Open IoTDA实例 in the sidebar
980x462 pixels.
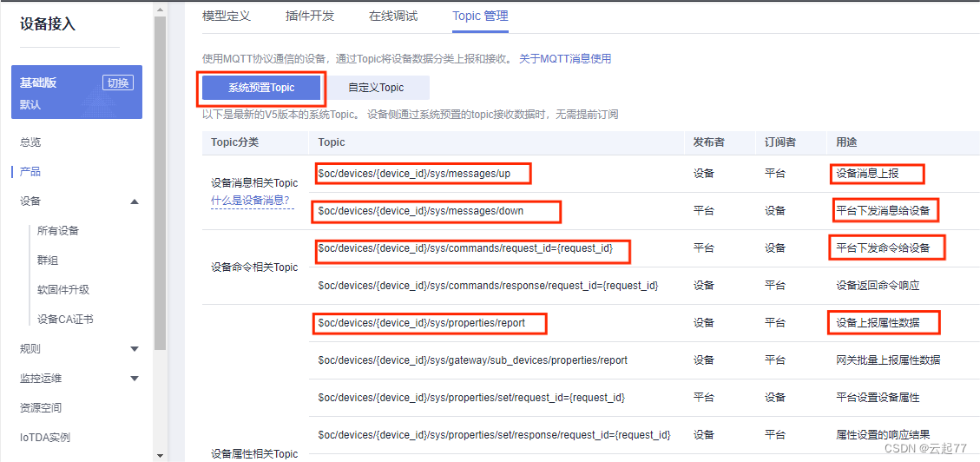click(45, 437)
